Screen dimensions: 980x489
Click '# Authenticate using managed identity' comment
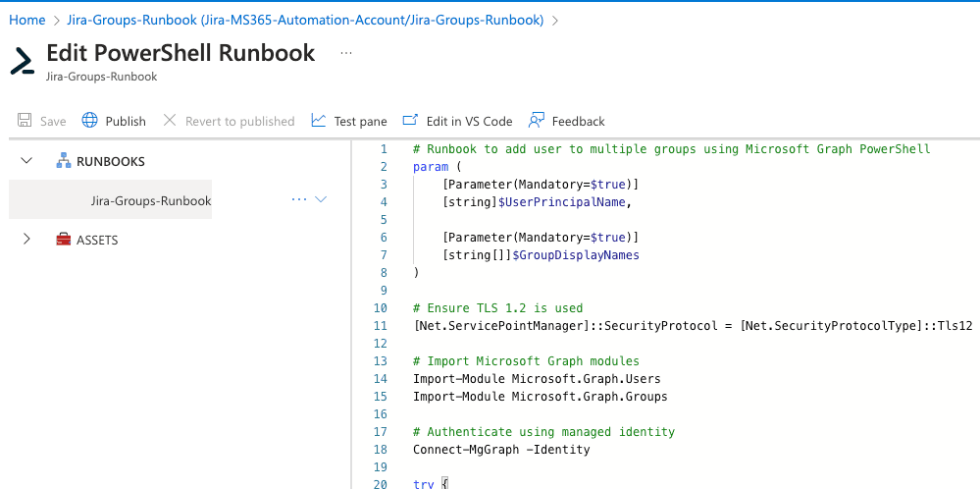(543, 431)
